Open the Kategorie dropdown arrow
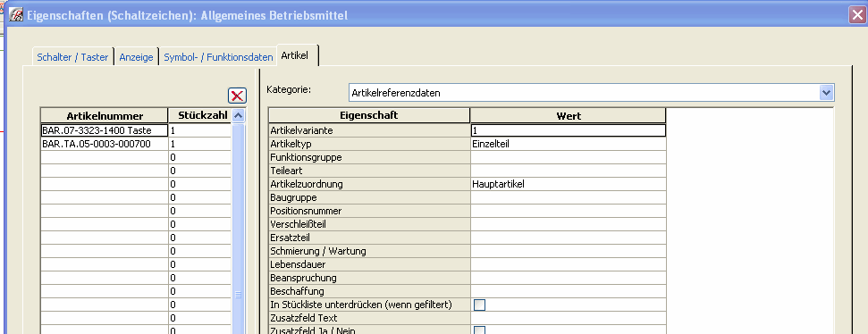868x334 pixels. (x=826, y=93)
